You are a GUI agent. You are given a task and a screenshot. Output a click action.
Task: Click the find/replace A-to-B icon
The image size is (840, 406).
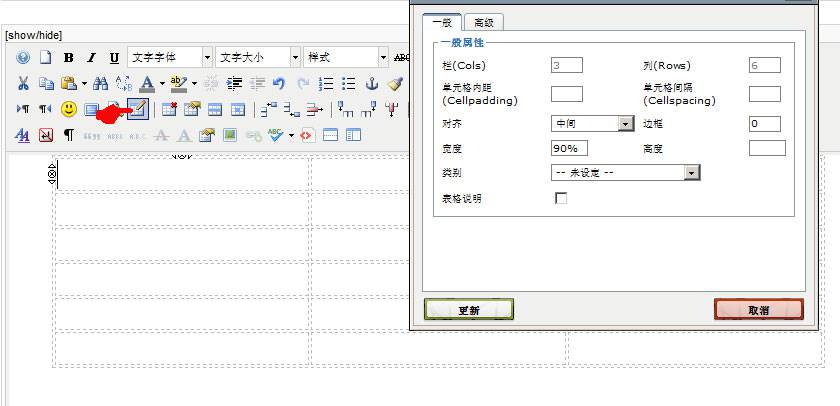124,83
